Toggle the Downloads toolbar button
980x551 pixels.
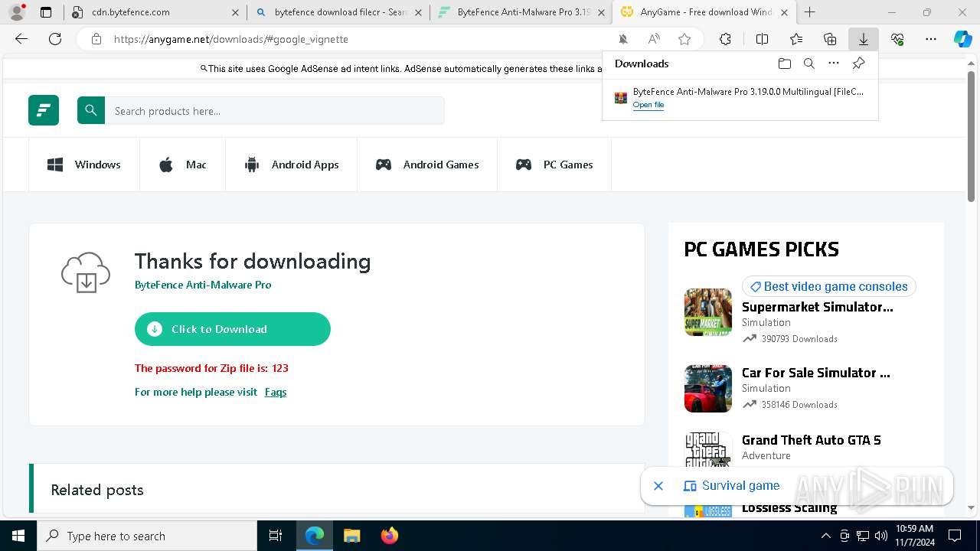point(864,39)
